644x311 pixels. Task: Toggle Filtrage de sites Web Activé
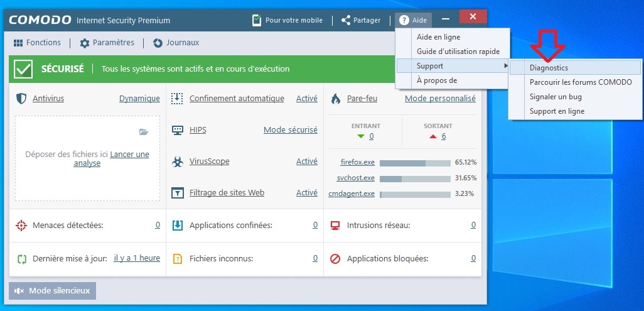pyautogui.click(x=306, y=193)
